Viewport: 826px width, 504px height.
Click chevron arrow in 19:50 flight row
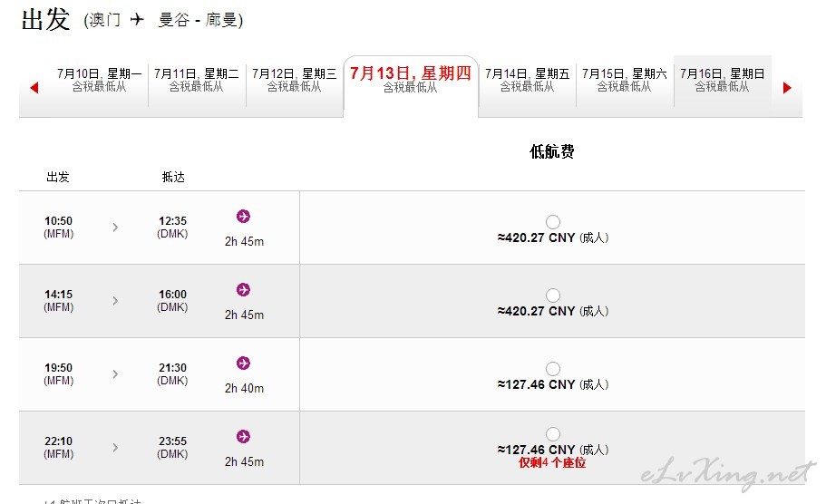115,373
